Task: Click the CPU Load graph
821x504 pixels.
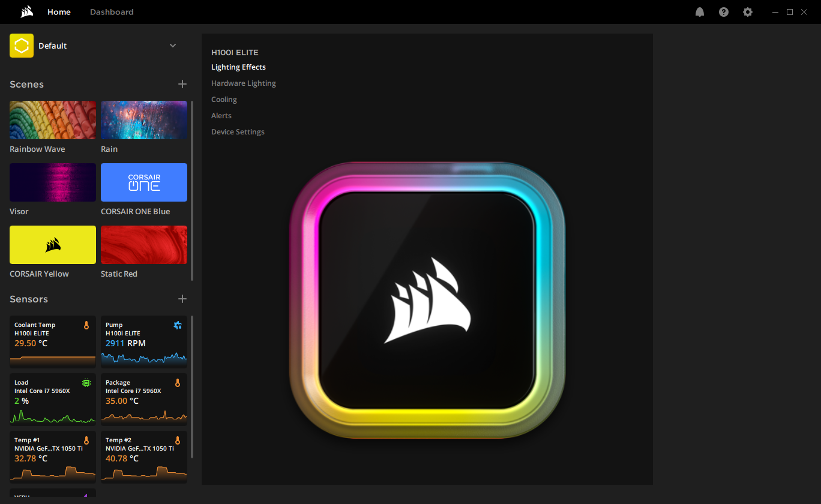Action: pyautogui.click(x=53, y=416)
